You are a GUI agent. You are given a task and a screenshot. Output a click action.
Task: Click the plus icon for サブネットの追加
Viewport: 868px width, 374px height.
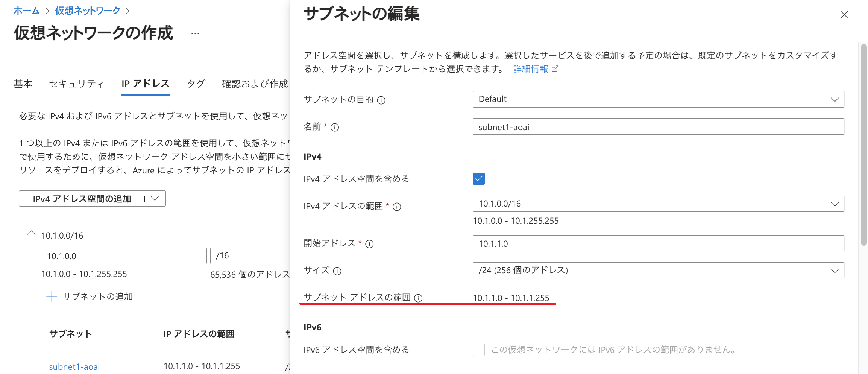[x=52, y=296]
